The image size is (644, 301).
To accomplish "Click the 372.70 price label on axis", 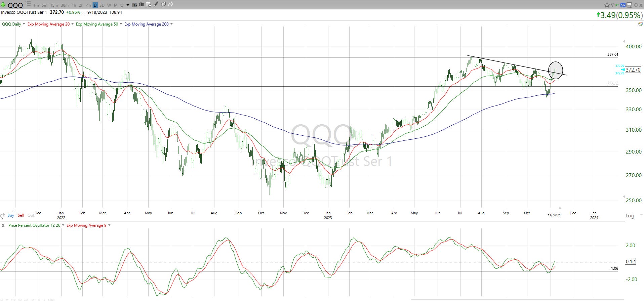I will click(633, 70).
